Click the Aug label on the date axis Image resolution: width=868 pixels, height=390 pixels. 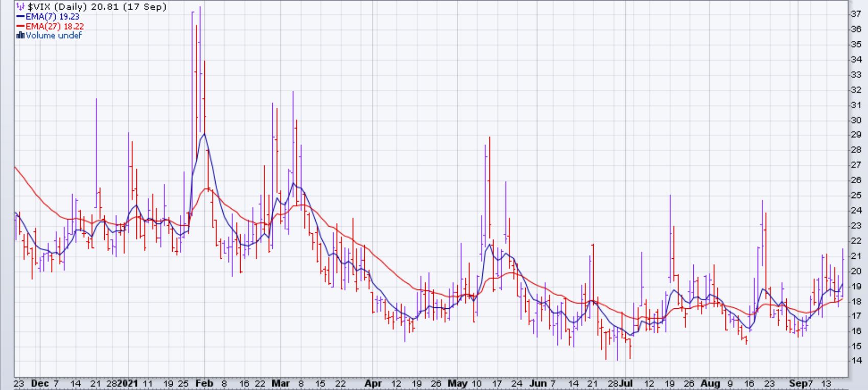[710, 383]
